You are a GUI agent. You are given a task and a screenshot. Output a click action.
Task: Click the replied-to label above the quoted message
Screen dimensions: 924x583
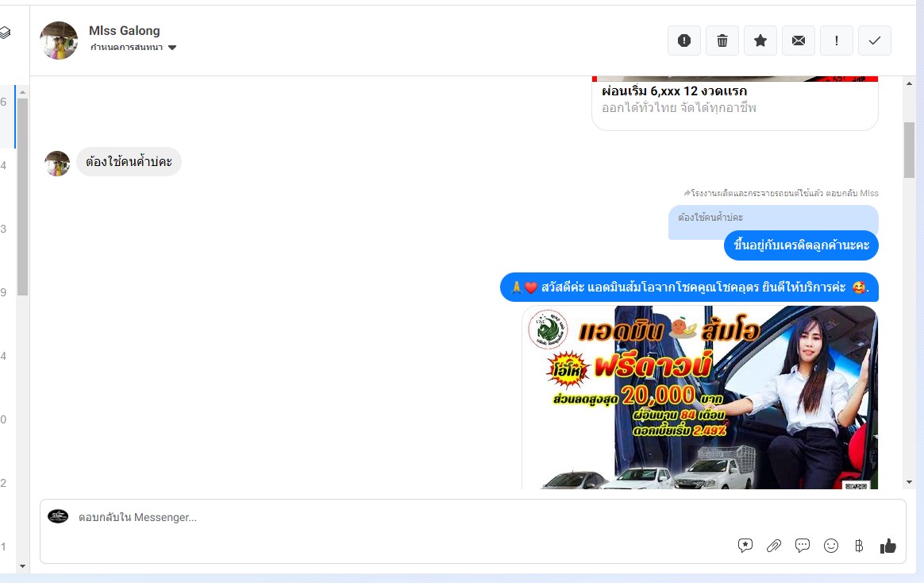[781, 193]
